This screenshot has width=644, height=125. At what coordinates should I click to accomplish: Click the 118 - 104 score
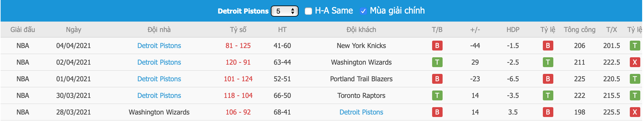pos(238,95)
